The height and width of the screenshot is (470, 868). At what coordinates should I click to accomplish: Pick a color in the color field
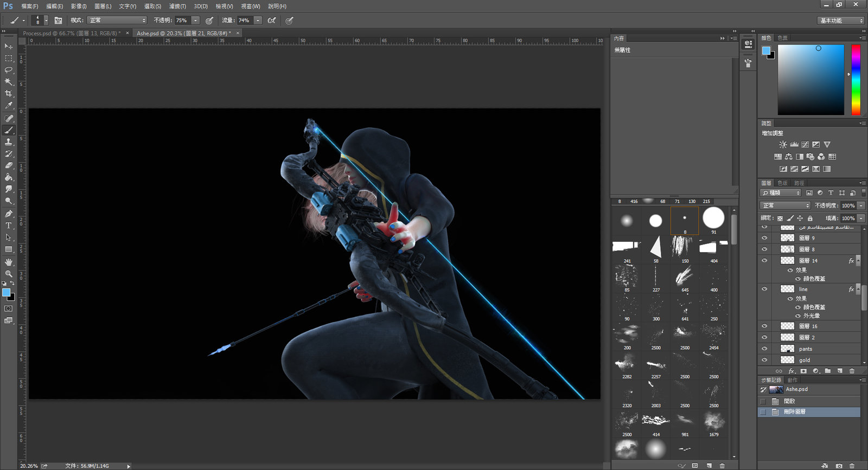[x=810, y=80]
